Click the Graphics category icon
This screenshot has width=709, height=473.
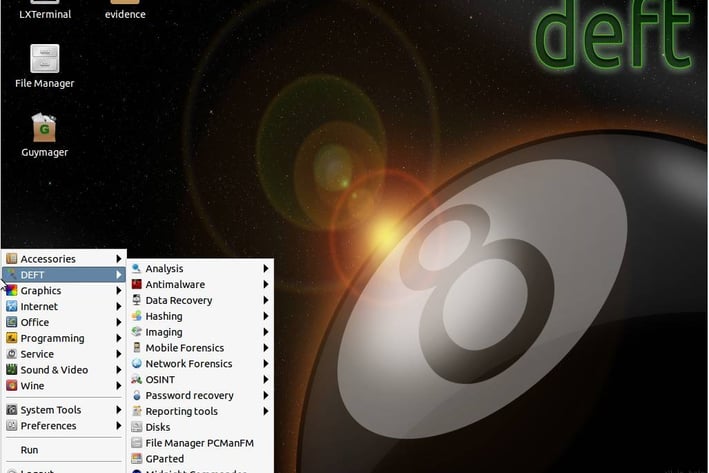click(x=12, y=290)
